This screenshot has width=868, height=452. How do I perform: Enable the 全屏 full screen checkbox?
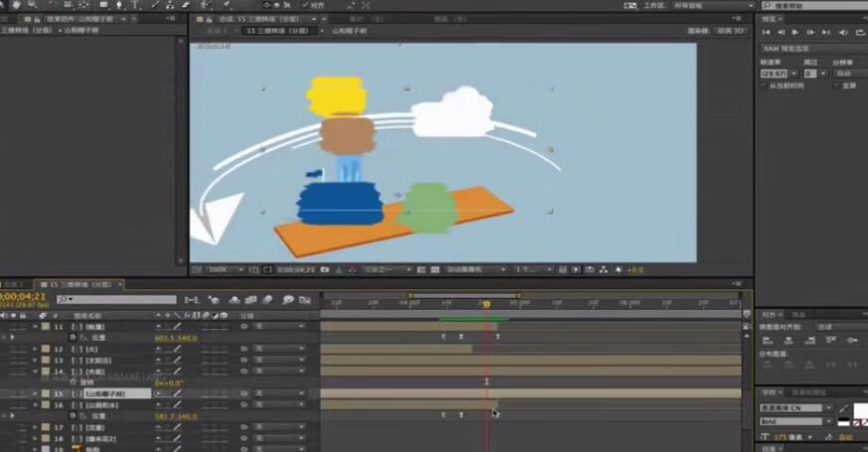click(836, 85)
